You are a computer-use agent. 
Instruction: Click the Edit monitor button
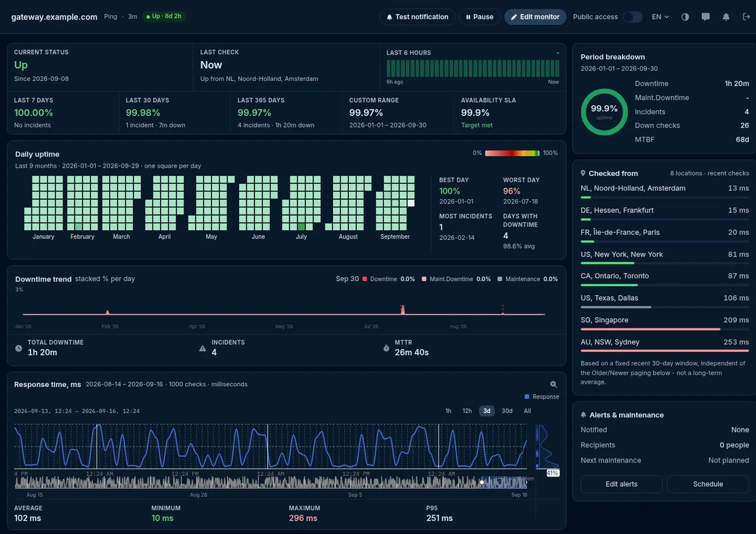535,17
